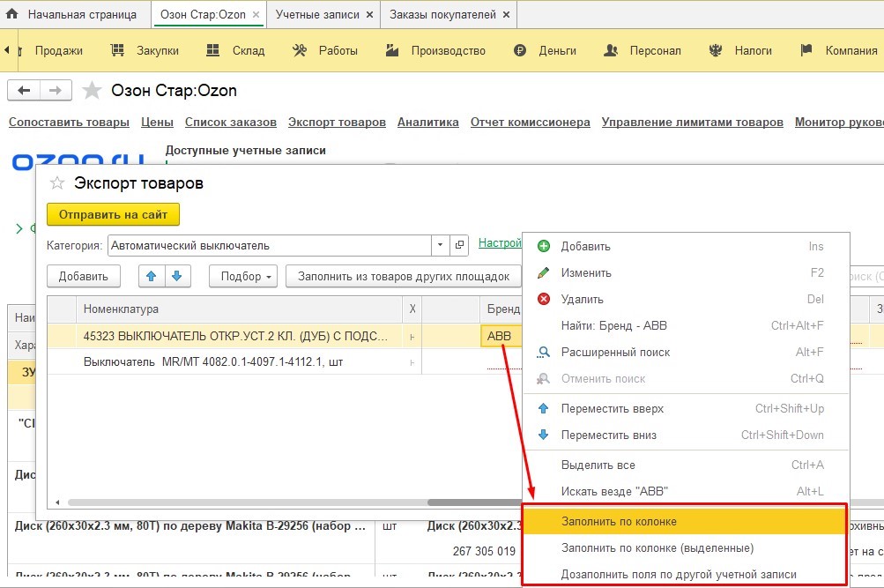Click the Добавить button in the dialog toolbar
Viewport: 884px width, 588px height.
84,276
